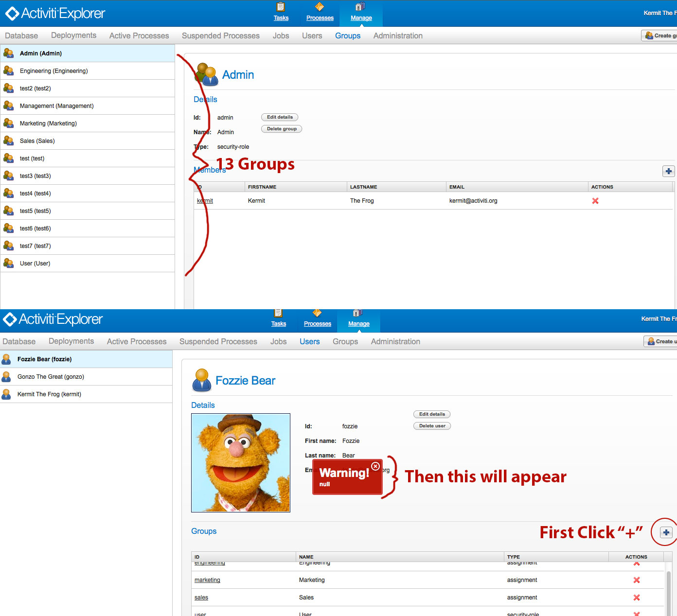Select test4 (test4) in the group list
This screenshot has height=616, width=677.
pos(88,194)
